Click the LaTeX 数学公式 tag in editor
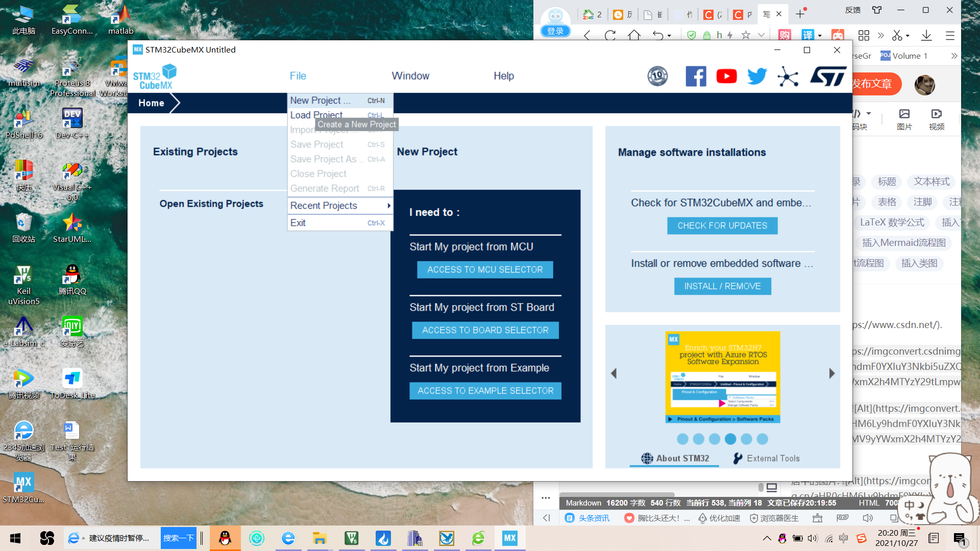980x551 pixels. coord(892,222)
